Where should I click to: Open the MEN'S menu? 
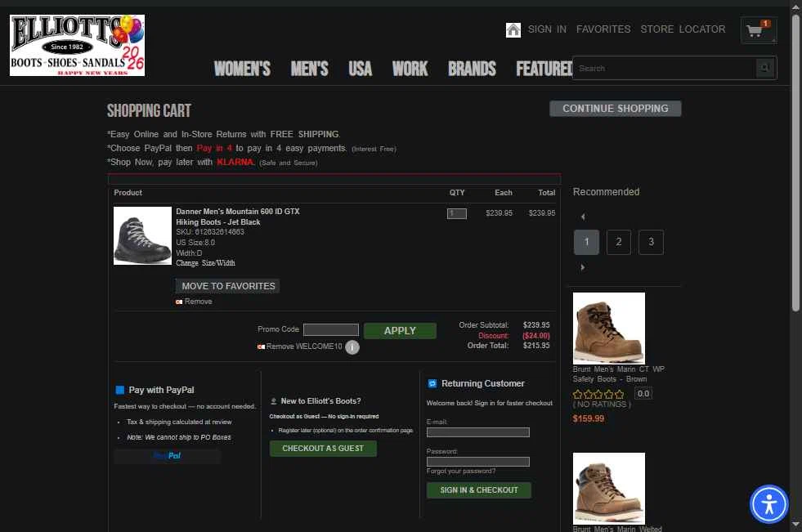310,69
